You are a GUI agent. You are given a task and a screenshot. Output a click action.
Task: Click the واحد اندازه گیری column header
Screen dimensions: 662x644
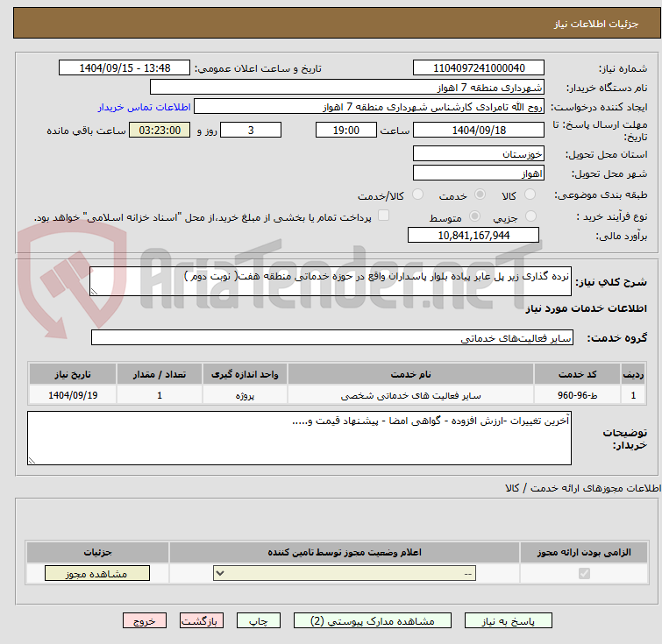[245, 374]
